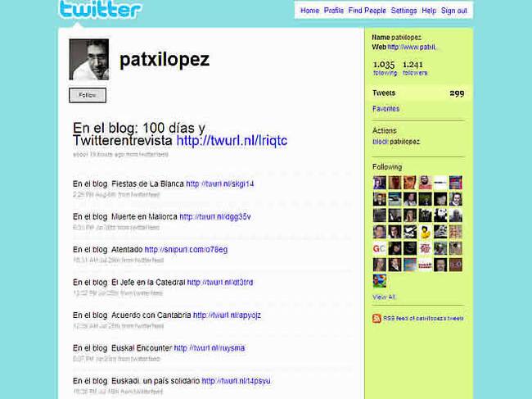Open the Home navigation link
Image resolution: width=532 pixels, height=399 pixels.
click(x=309, y=11)
